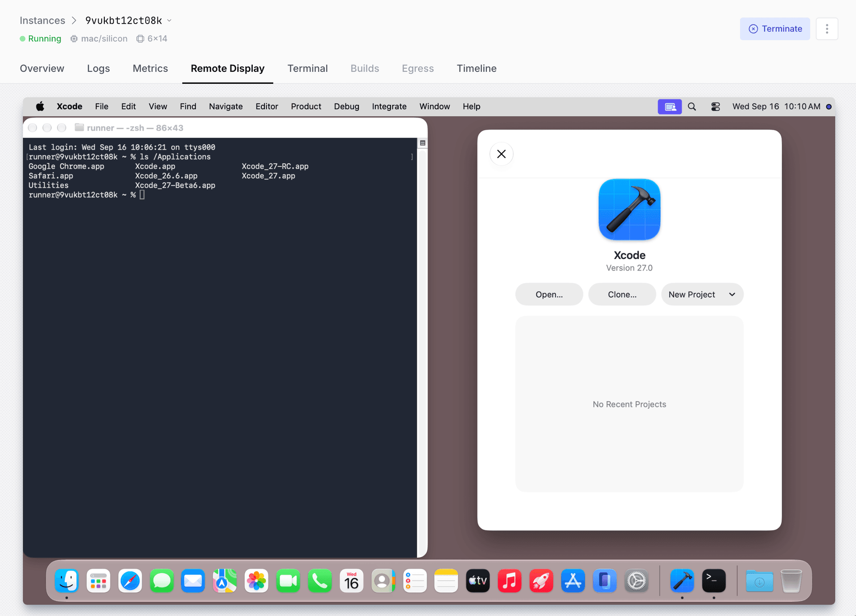
Task: Open the red rocket app in dock
Action: click(x=541, y=581)
